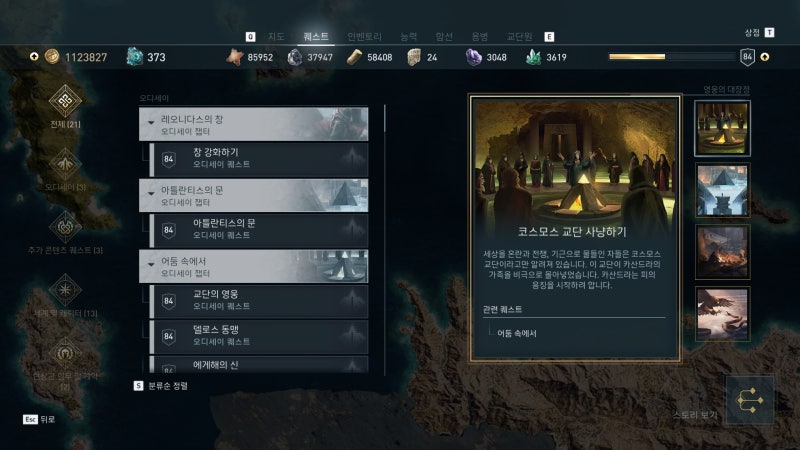Click the 스토리 보기 branching arrows icon
This screenshot has width=800, height=450.
point(749,401)
